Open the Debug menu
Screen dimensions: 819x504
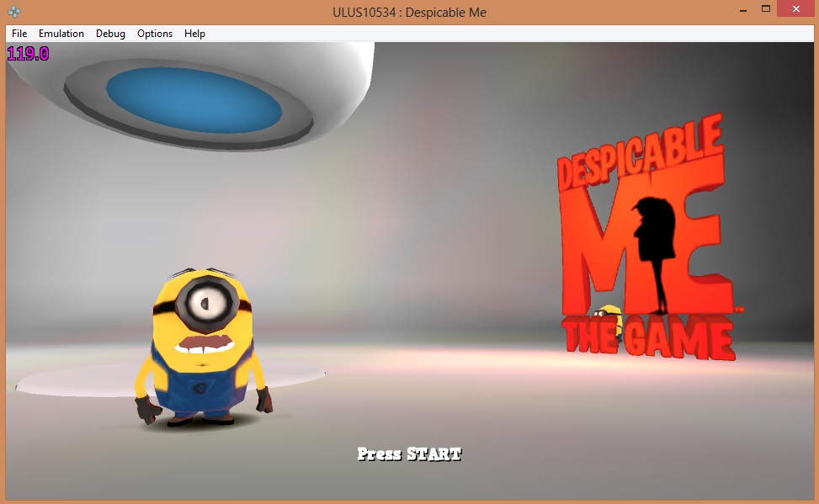tap(110, 34)
